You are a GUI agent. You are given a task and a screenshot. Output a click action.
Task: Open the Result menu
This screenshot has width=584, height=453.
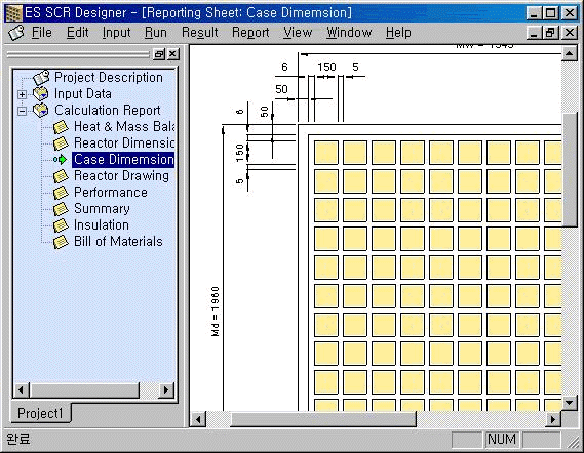point(200,33)
